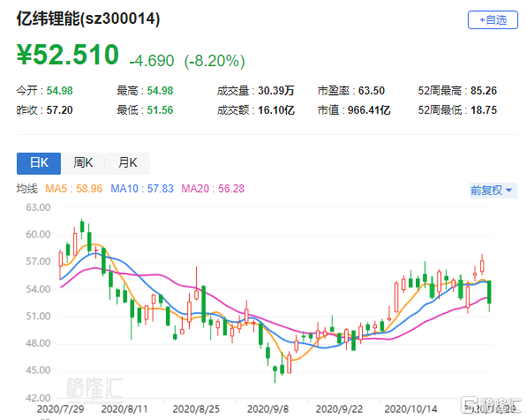This screenshot has width=527, height=420.
Task: Click the MA10 : 57.83 legend
Action: click(142, 189)
